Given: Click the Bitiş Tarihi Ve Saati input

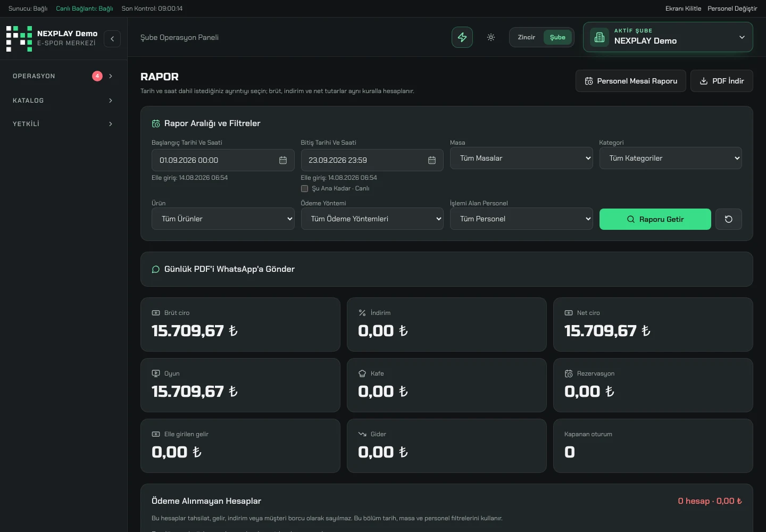Looking at the screenshot, I should coord(372,160).
